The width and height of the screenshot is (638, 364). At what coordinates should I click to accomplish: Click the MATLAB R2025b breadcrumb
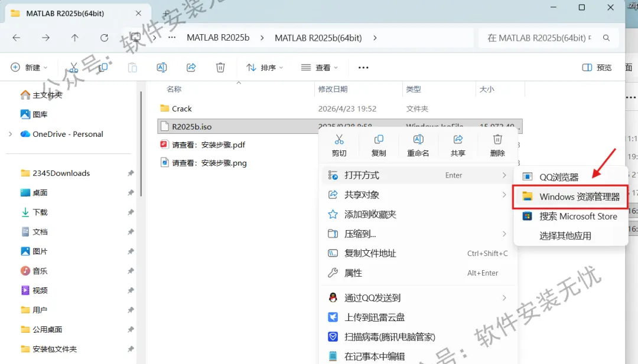tap(218, 38)
